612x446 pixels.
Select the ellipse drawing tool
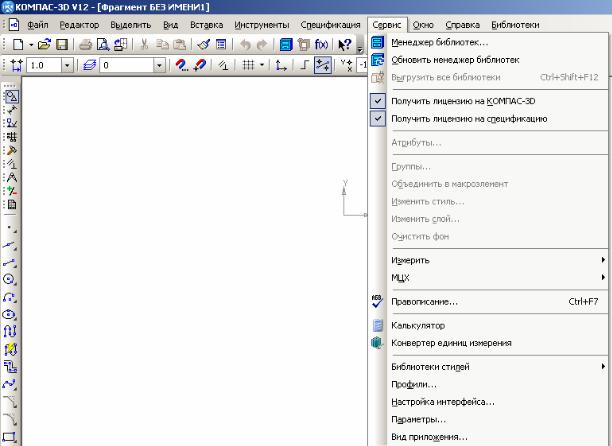(9, 315)
